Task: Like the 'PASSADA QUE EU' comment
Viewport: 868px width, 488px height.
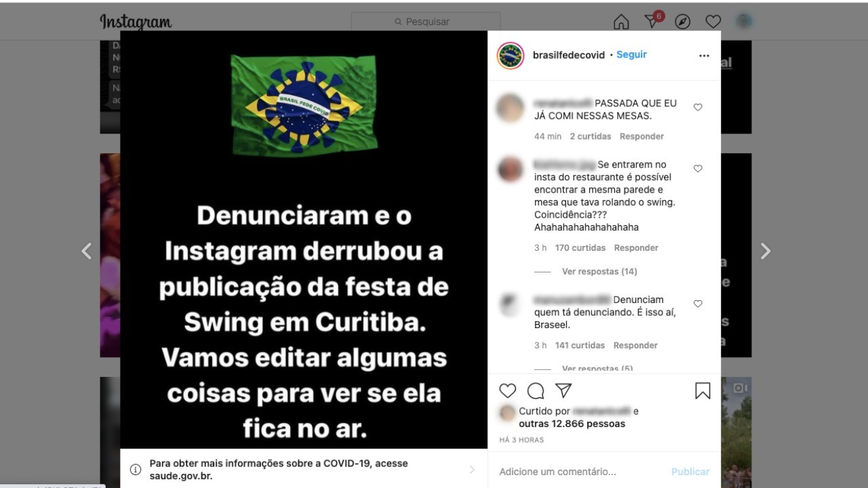Action: (x=698, y=107)
